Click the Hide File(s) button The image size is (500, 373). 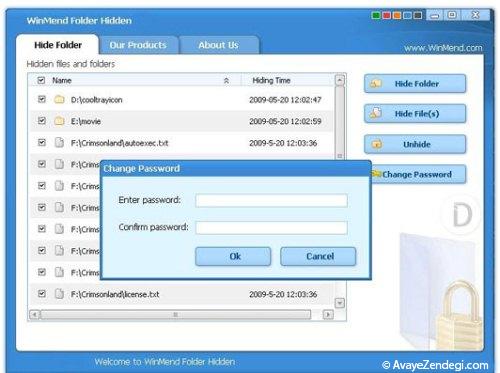pyautogui.click(x=415, y=114)
